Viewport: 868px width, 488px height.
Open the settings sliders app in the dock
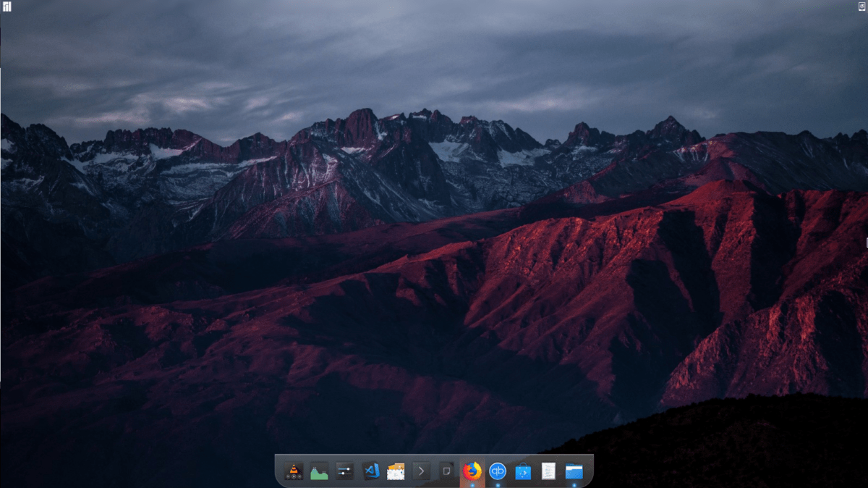(345, 471)
